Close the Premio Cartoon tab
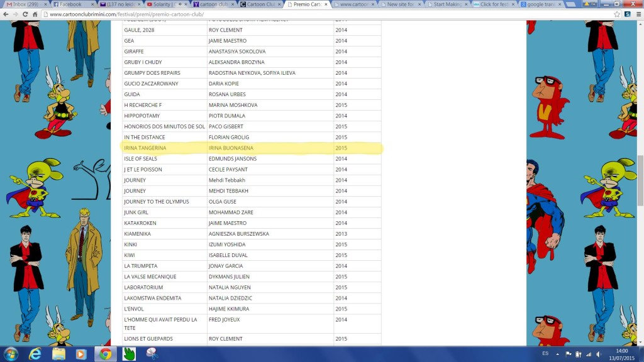Screen dimensions: 644x362 (x=326, y=4)
